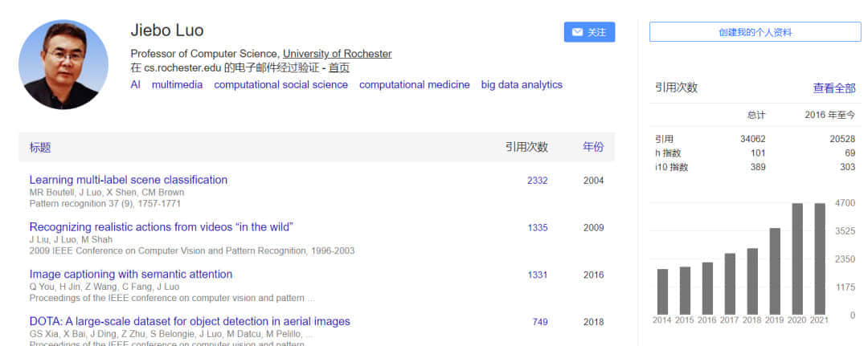This screenshot has width=868, height=346.
Task: Click the 2016 年至今 column header
Action: coord(829,115)
